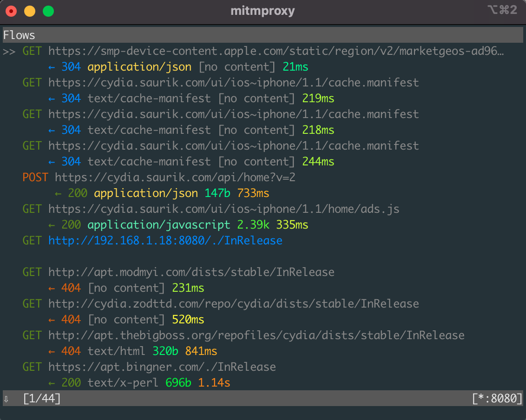Click the ">>" selection marker icon
The width and height of the screenshot is (526, 420).
pyautogui.click(x=8, y=51)
